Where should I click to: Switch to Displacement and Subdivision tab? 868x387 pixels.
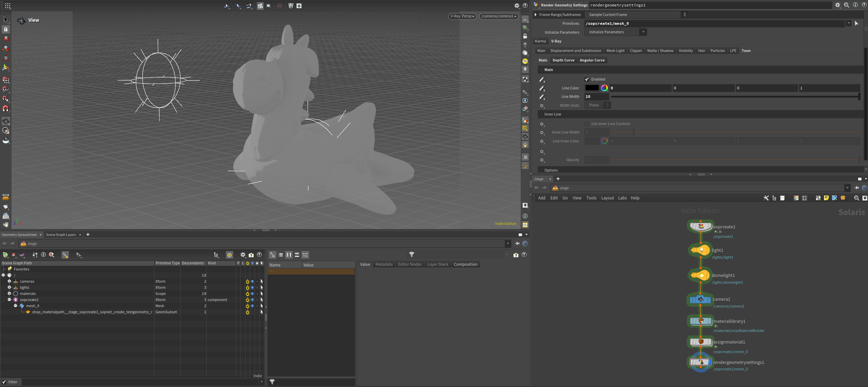[576, 51]
